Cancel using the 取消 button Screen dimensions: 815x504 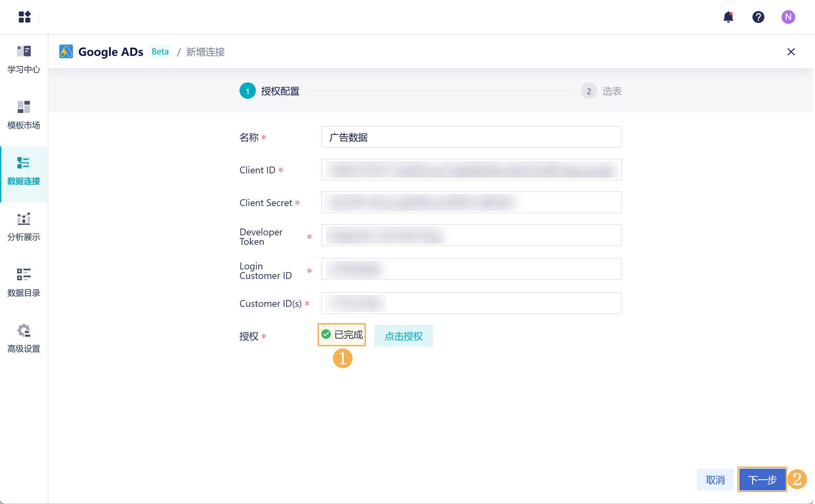pos(715,479)
